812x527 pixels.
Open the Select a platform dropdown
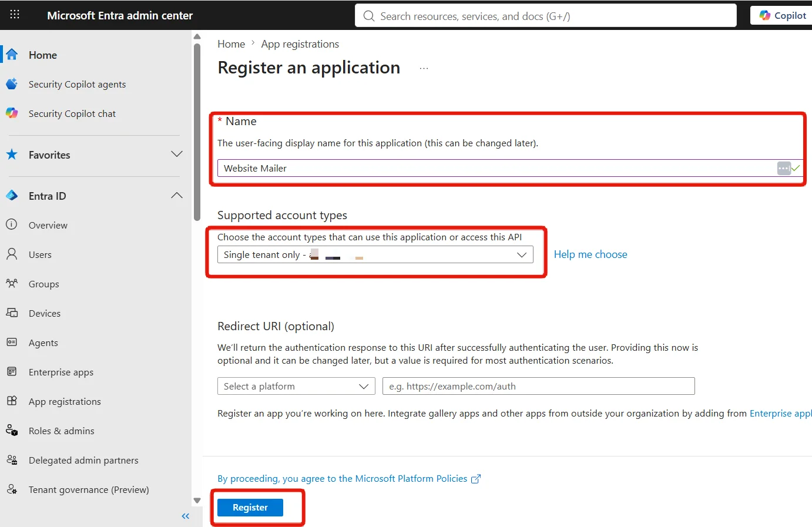pos(296,386)
